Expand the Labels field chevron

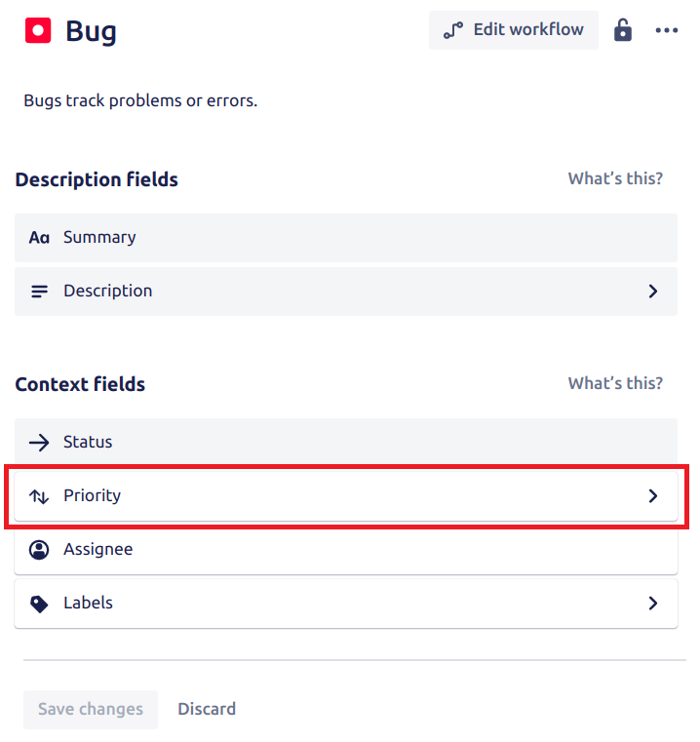tap(653, 603)
